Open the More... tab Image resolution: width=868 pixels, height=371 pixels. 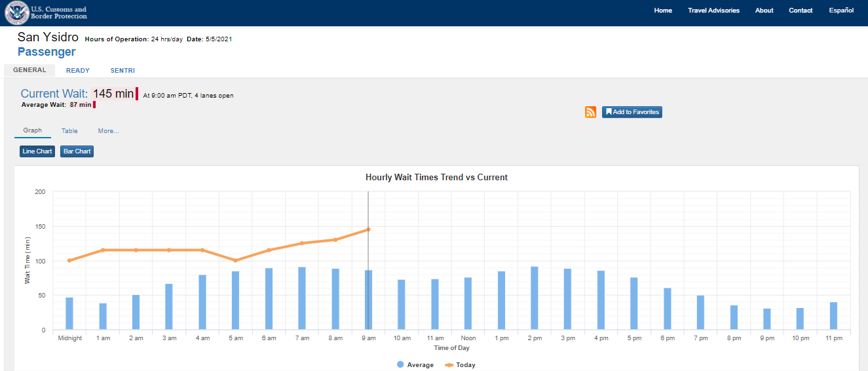pos(108,131)
